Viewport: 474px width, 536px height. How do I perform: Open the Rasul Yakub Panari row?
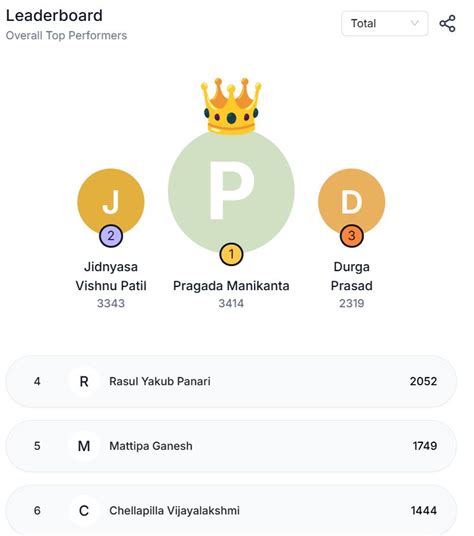click(231, 381)
